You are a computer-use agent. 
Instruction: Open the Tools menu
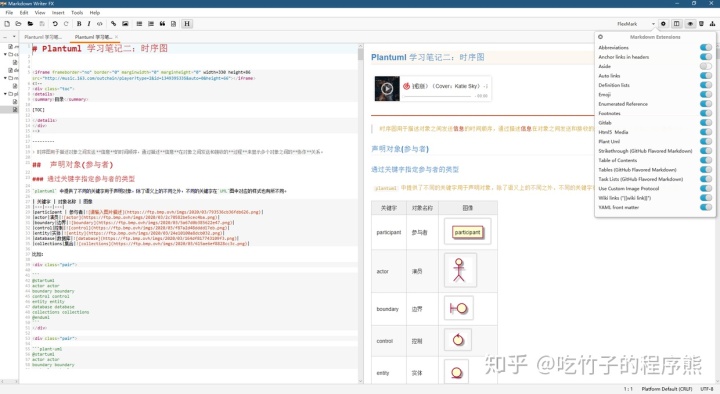pos(77,13)
